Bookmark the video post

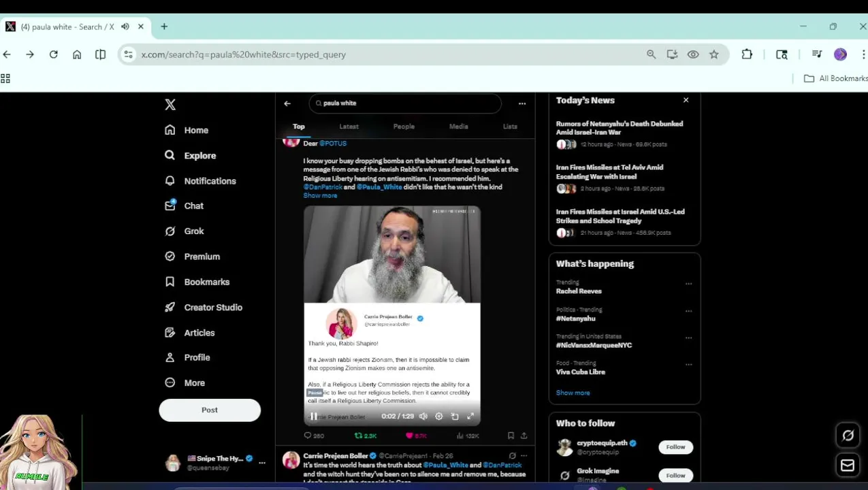pyautogui.click(x=511, y=436)
